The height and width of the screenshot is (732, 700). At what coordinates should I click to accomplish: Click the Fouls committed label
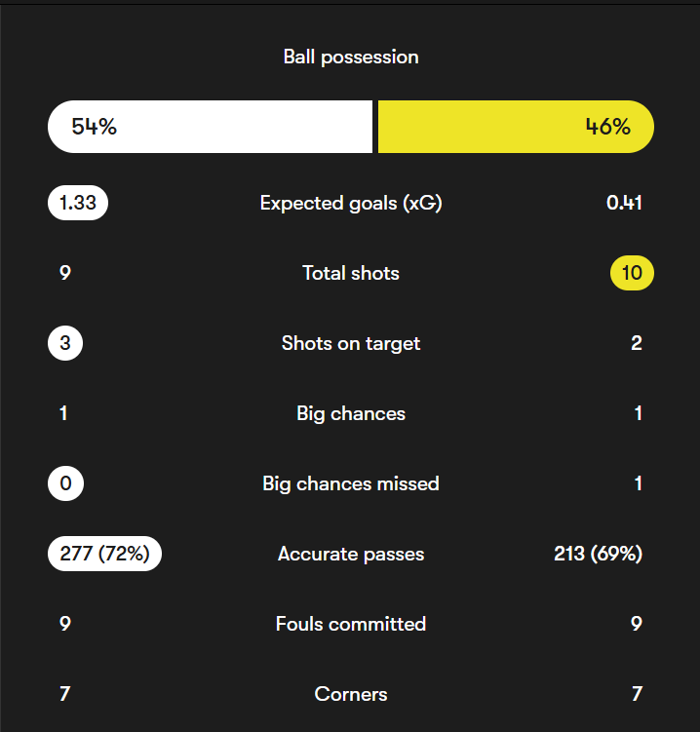click(x=351, y=624)
